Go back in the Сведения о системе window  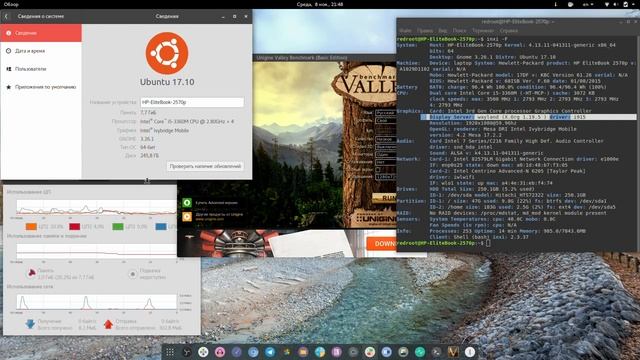click(x=6, y=16)
